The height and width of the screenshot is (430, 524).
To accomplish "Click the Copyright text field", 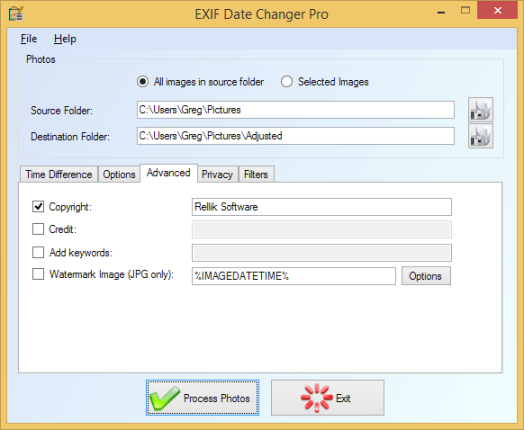I will [x=321, y=207].
